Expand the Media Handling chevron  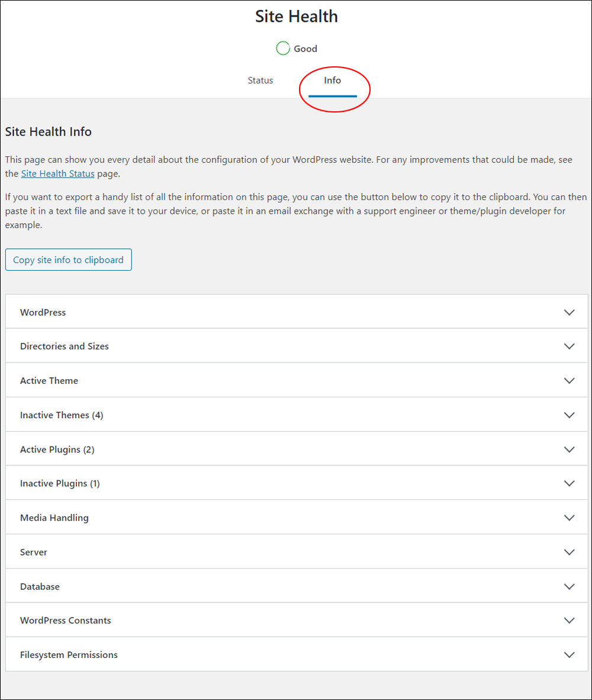pos(569,518)
